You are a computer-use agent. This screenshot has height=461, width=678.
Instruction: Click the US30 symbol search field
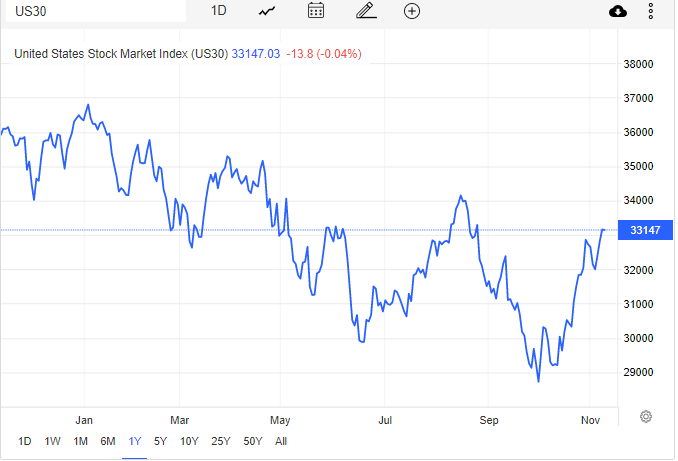pyautogui.click(x=96, y=11)
